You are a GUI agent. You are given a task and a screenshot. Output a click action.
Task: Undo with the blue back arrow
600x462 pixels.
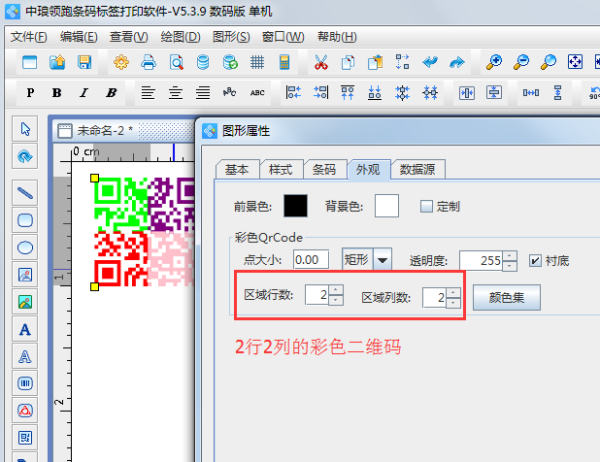(430, 62)
